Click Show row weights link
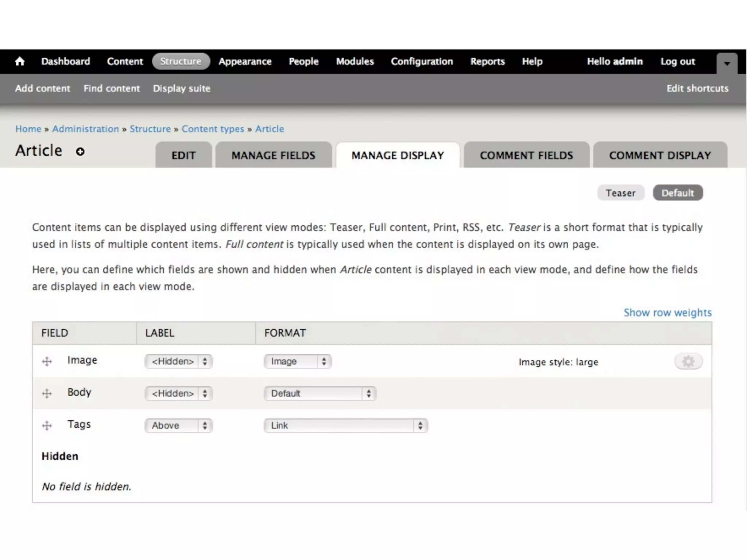The image size is (747, 560). 667,313
